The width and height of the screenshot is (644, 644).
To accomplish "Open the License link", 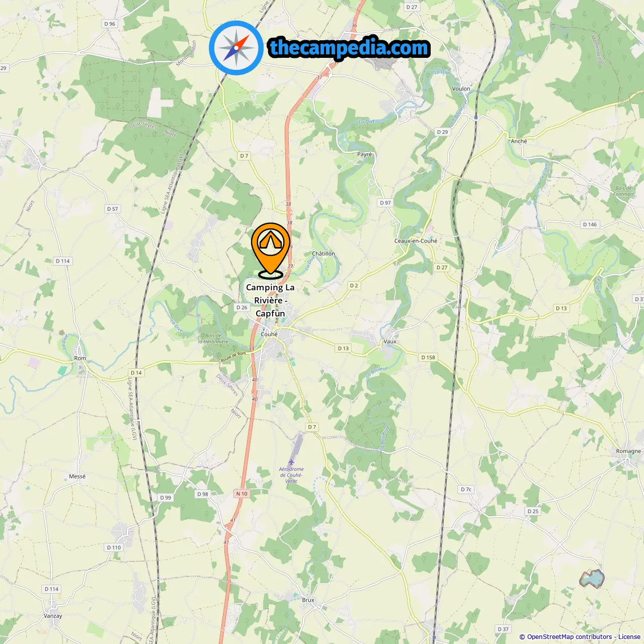I will click(629, 637).
